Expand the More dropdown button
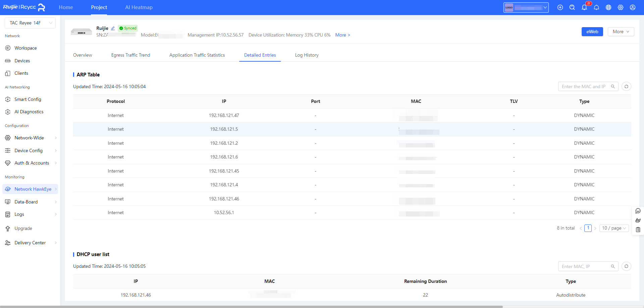 (x=621, y=32)
